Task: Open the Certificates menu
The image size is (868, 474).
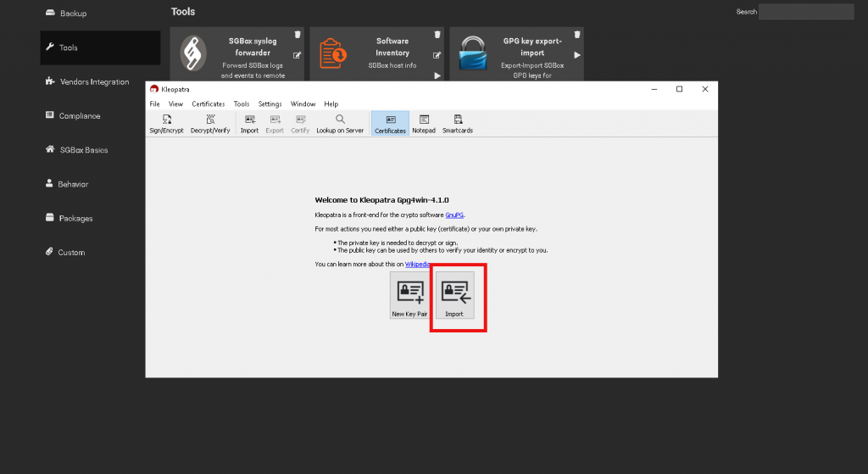Action: [209, 103]
